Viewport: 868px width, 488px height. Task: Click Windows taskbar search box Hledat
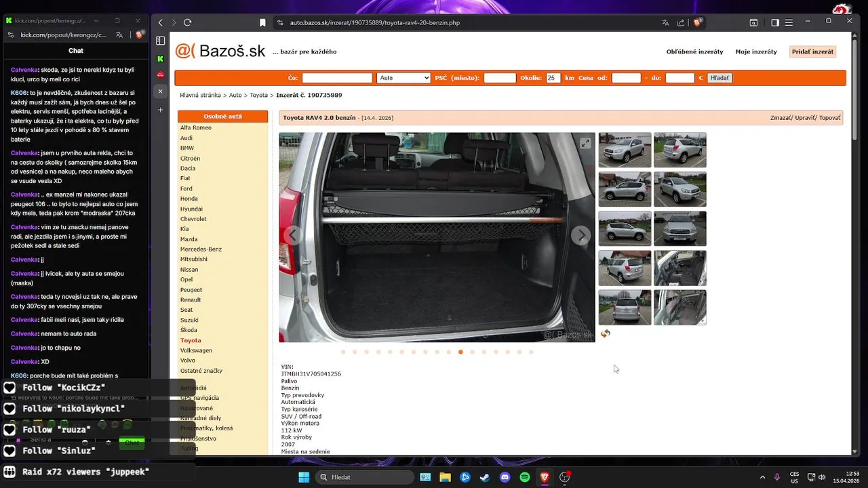pyautogui.click(x=366, y=477)
